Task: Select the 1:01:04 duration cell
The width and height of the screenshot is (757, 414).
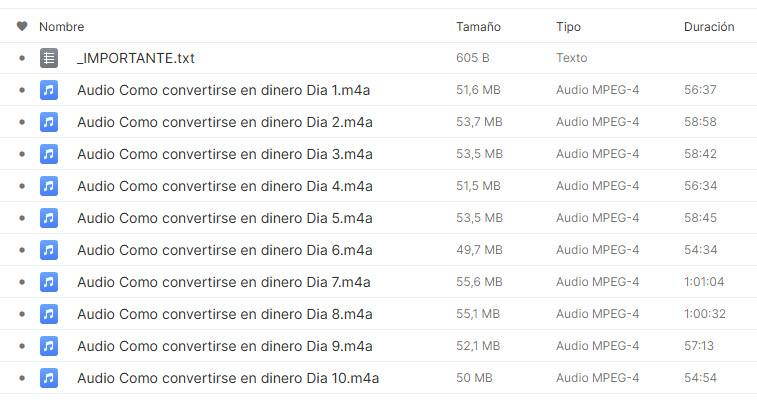Action: coord(704,282)
